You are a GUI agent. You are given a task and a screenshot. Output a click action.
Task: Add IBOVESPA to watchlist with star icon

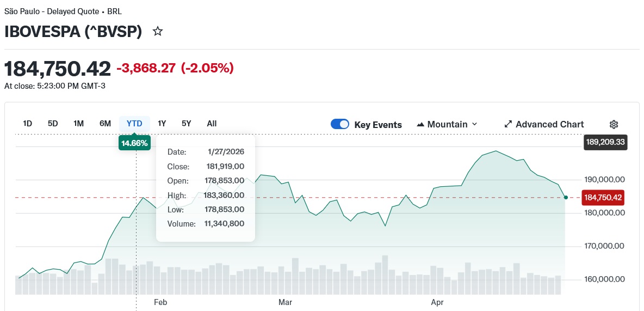[158, 31]
